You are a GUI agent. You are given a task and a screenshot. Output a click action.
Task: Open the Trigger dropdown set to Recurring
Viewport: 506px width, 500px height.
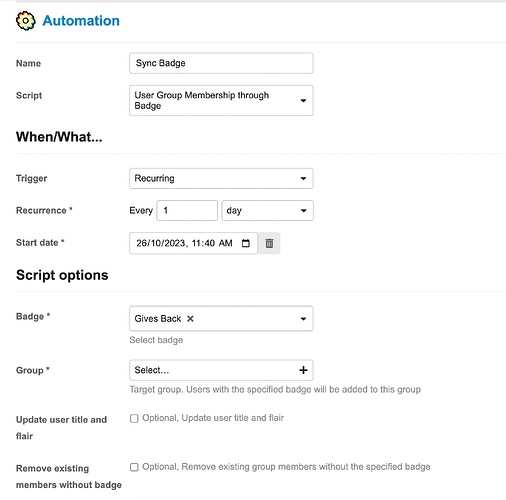[221, 178]
